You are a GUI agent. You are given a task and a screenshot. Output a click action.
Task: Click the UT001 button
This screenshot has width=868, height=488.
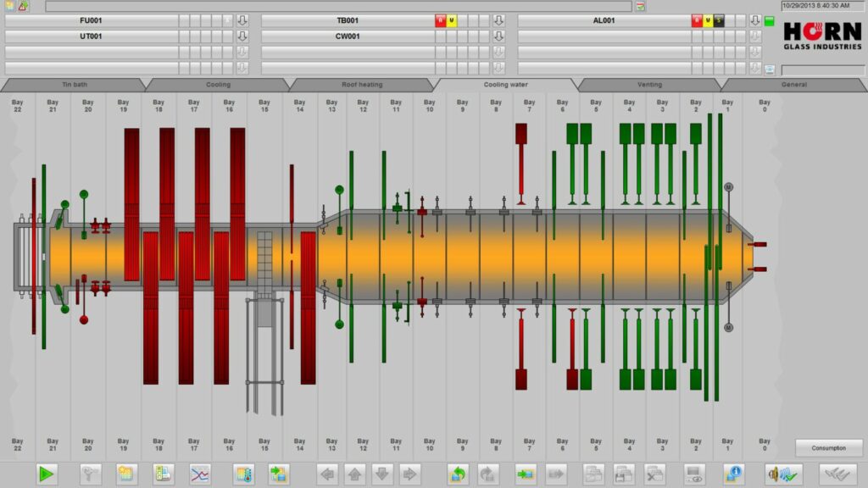point(91,36)
